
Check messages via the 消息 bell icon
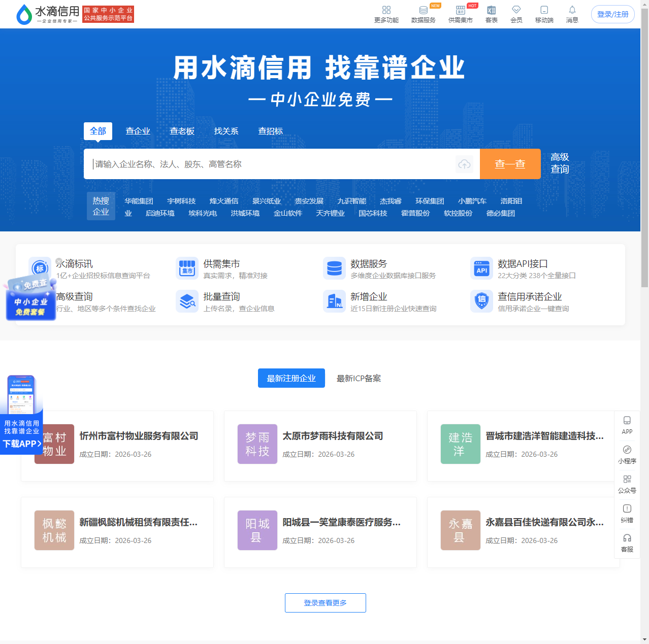click(x=572, y=14)
